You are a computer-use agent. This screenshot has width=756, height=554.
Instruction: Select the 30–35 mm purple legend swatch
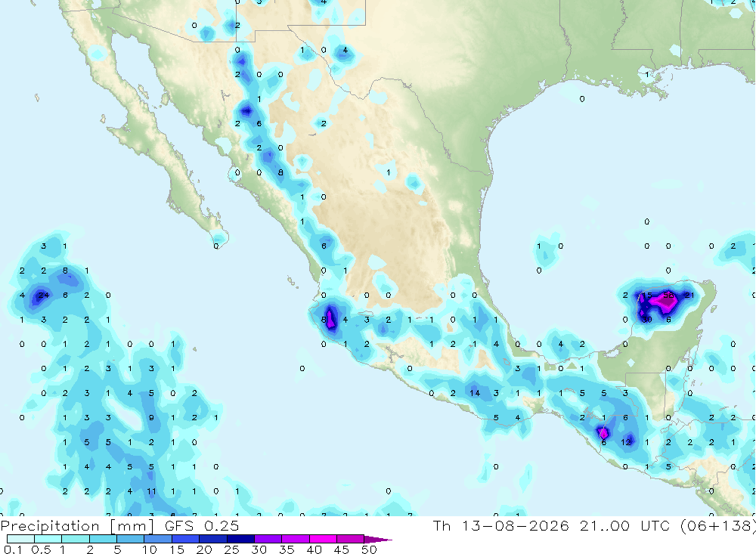[x=268, y=539]
